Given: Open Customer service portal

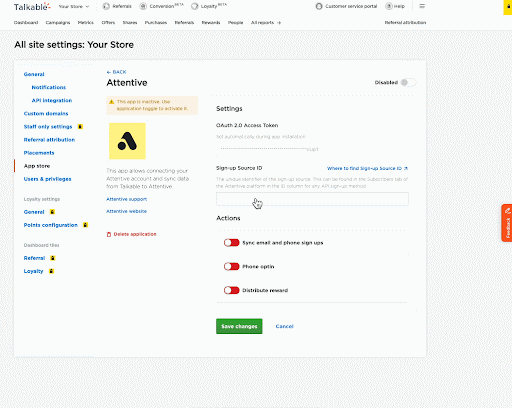Looking at the screenshot, I should (x=346, y=6).
